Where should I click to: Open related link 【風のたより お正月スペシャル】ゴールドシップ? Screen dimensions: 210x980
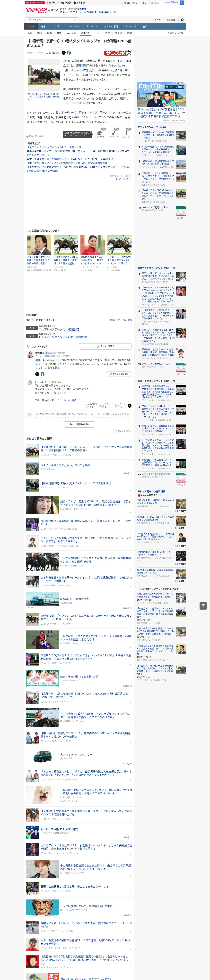54,147
